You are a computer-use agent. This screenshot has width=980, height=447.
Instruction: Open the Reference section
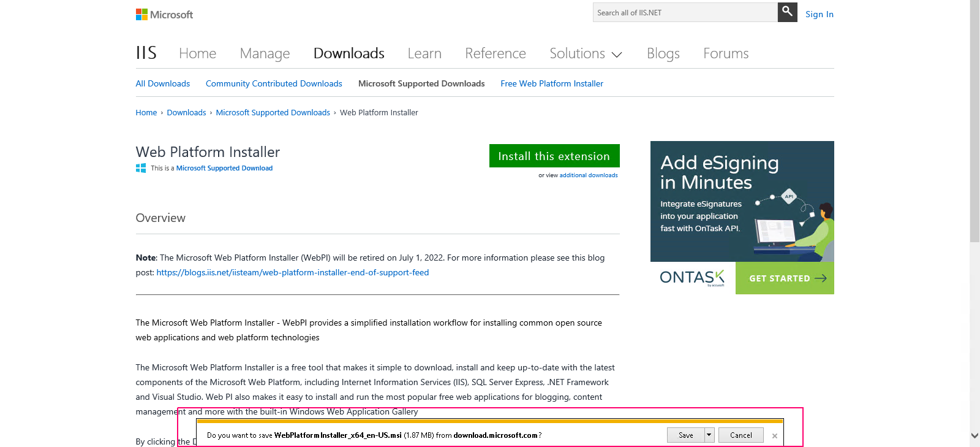point(495,53)
